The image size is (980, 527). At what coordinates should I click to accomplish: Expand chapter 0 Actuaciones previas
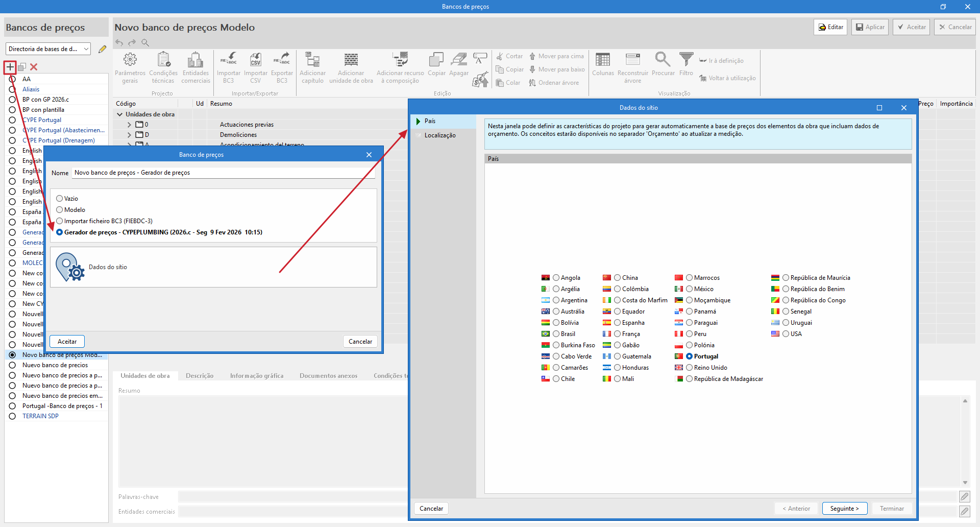pos(129,125)
